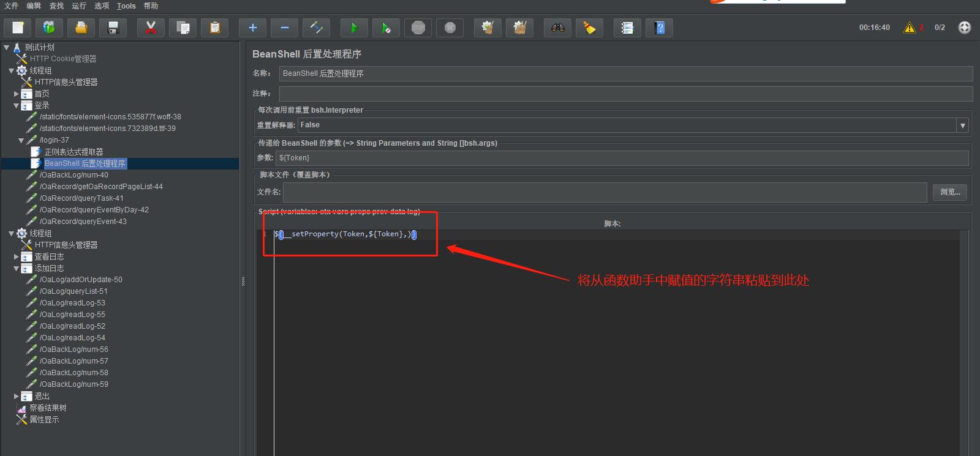Collapse the 添加日志 controller node
Screen dimensions: 980x456
pos(17,268)
